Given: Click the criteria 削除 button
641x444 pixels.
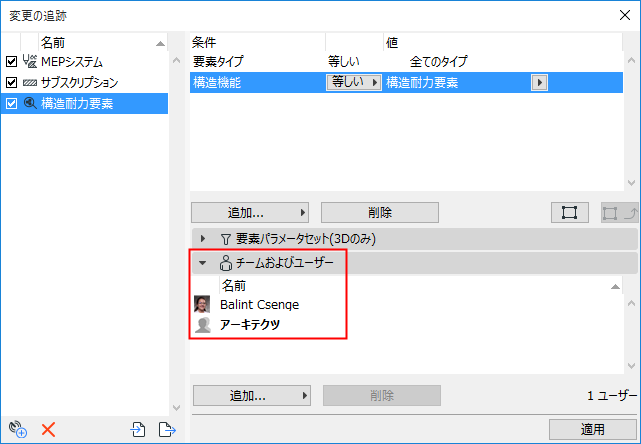Looking at the screenshot, I should (x=380, y=213).
